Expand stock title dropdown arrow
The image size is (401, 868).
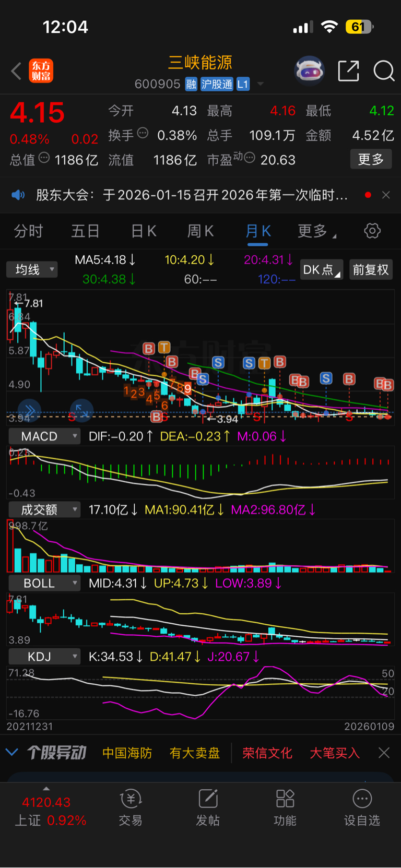pos(260,84)
